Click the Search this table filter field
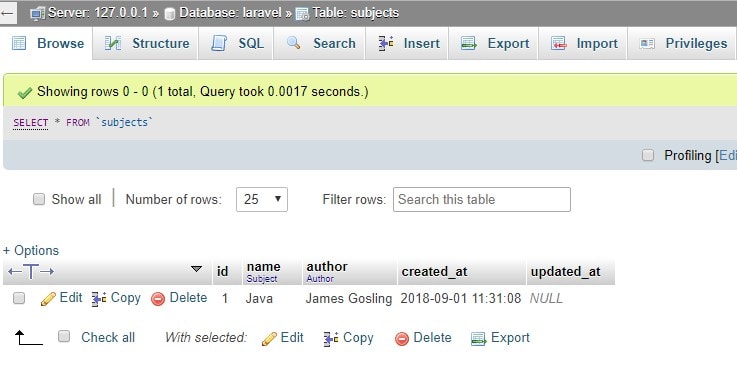737x365 pixels. (482, 199)
